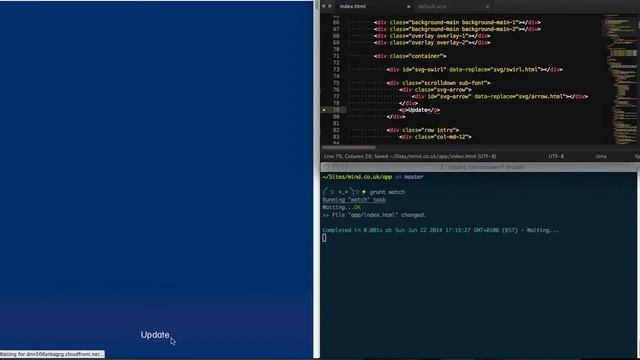Click the grunt watch command in terminal
The image size is (640, 360).
click(x=387, y=192)
